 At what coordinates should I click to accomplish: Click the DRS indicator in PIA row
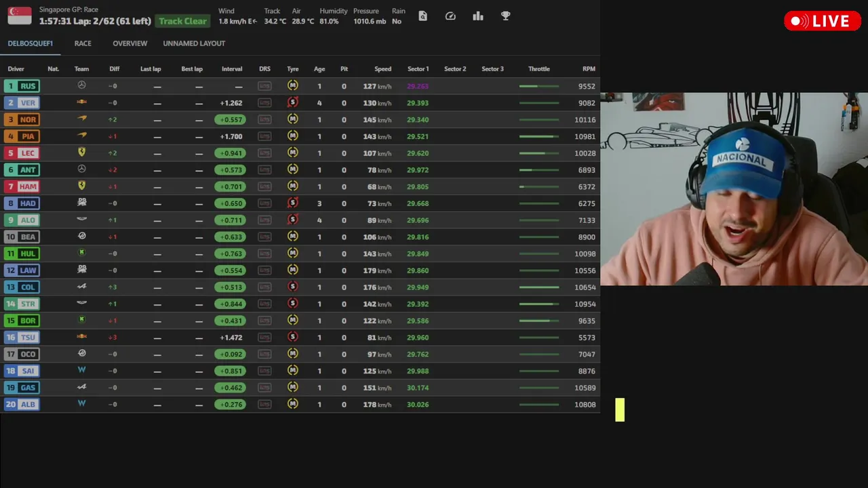(264, 136)
